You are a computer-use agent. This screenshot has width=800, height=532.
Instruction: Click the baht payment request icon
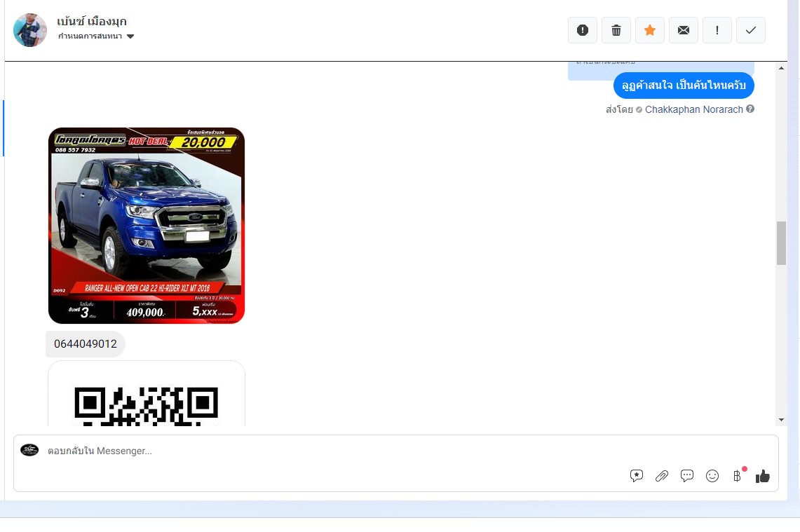737,476
